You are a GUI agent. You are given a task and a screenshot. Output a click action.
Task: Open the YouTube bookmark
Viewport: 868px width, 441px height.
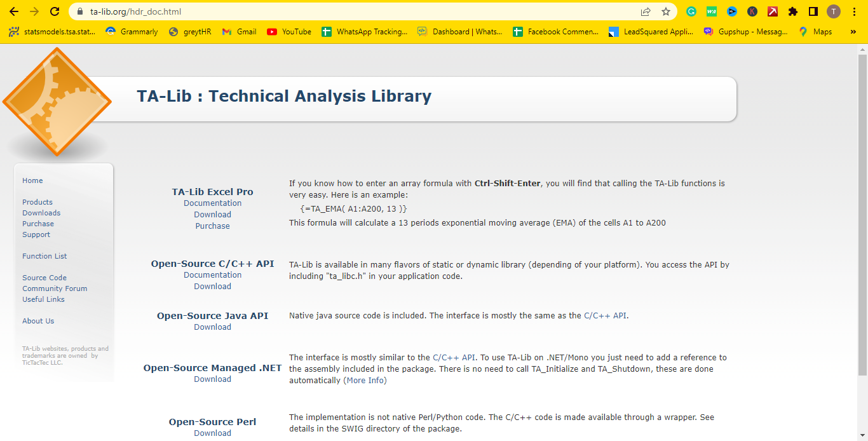289,32
